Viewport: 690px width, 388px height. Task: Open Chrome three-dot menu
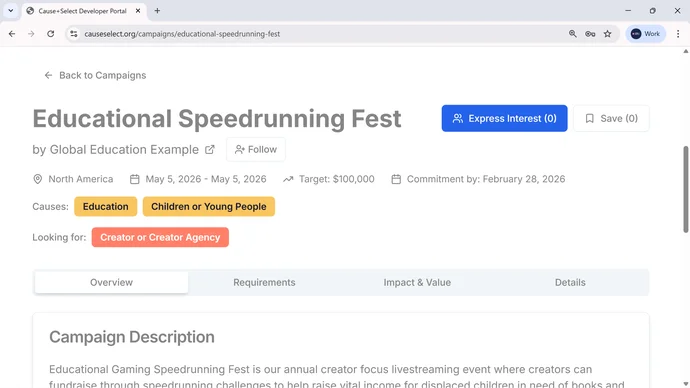(678, 34)
